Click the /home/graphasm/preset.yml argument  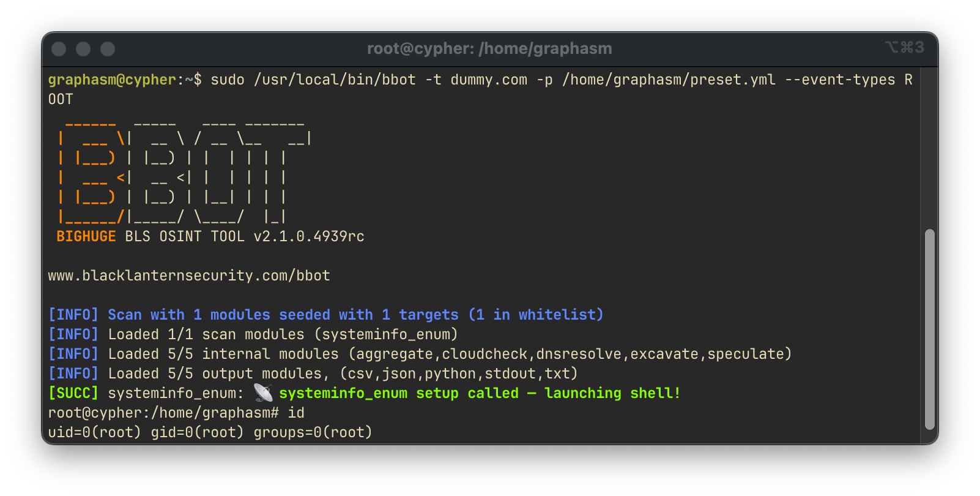point(669,80)
